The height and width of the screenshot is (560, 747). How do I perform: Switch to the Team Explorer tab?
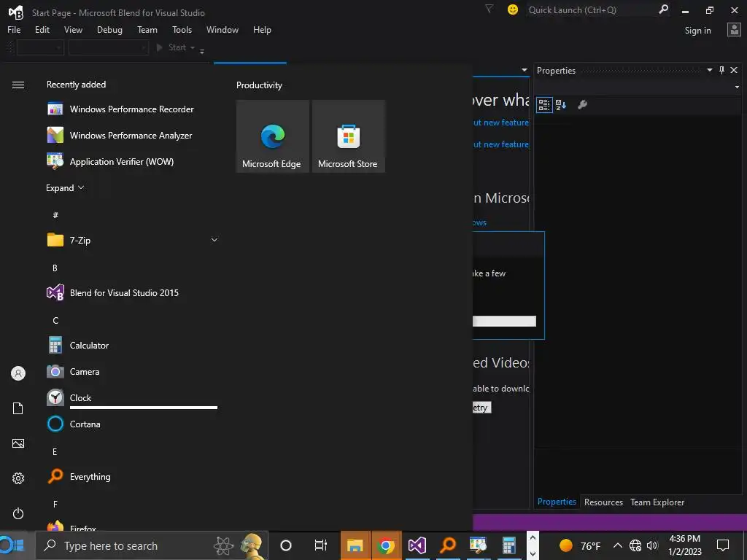[x=657, y=502]
